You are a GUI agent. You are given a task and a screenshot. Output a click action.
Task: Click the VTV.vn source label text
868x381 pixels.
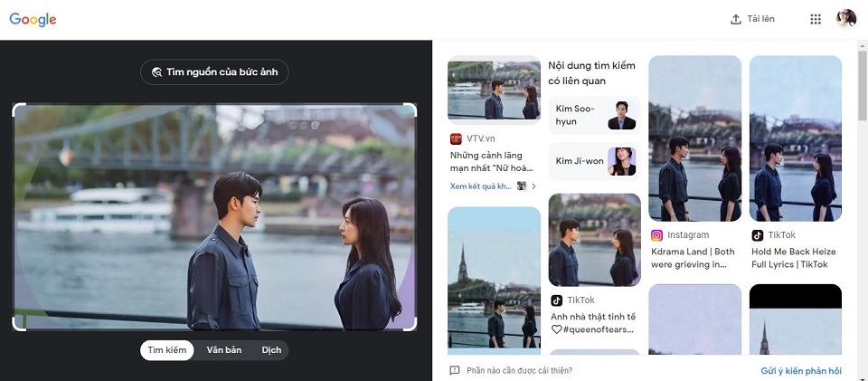tap(481, 138)
